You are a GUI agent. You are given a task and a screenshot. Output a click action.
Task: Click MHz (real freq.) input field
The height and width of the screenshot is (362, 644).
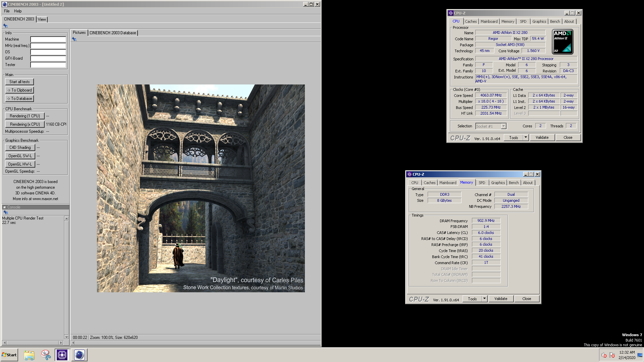point(48,46)
